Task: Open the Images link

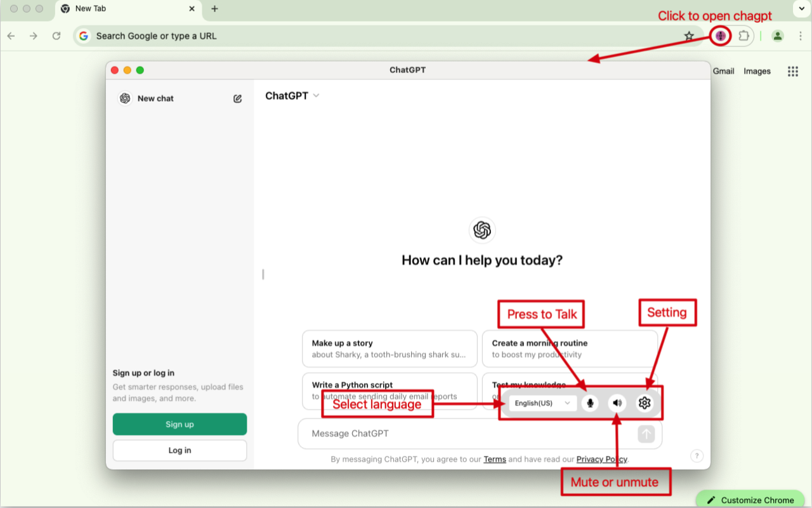Action: (x=757, y=71)
